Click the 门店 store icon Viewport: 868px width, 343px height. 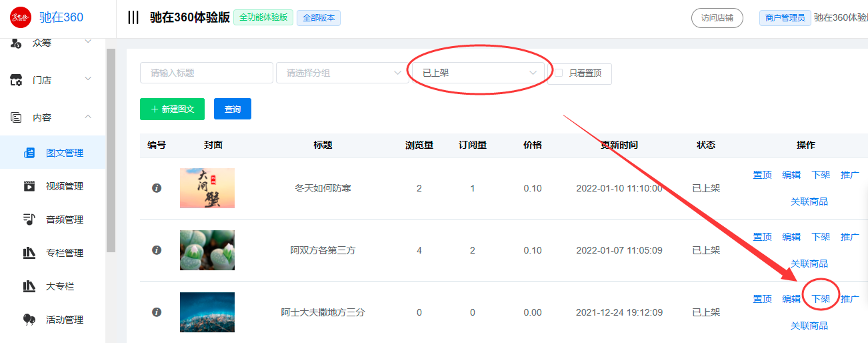17,80
